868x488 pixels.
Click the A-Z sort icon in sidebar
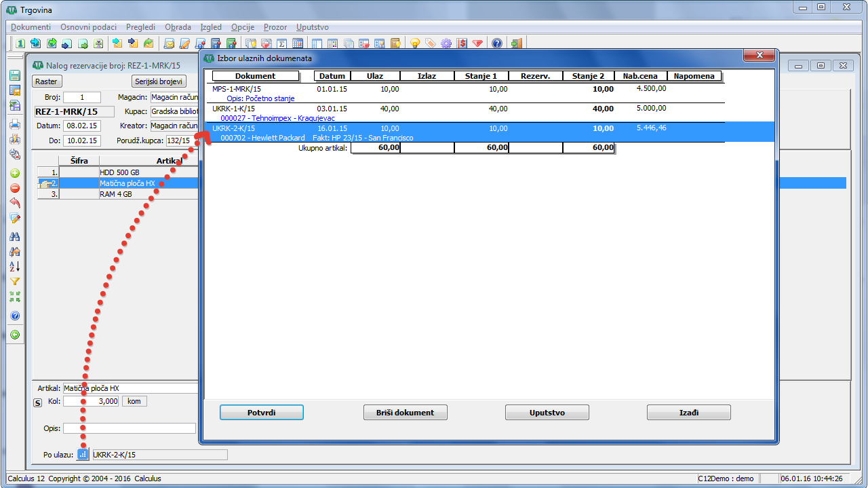[15, 266]
